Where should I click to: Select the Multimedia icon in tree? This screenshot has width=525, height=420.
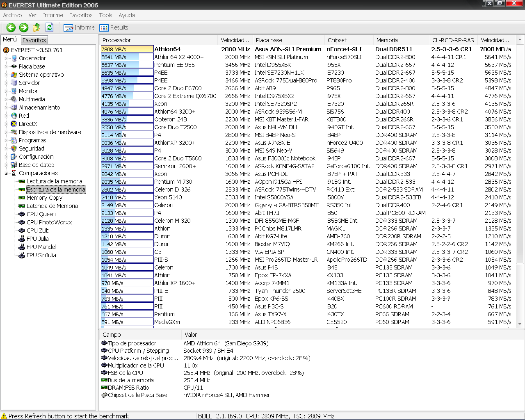pyautogui.click(x=14, y=99)
